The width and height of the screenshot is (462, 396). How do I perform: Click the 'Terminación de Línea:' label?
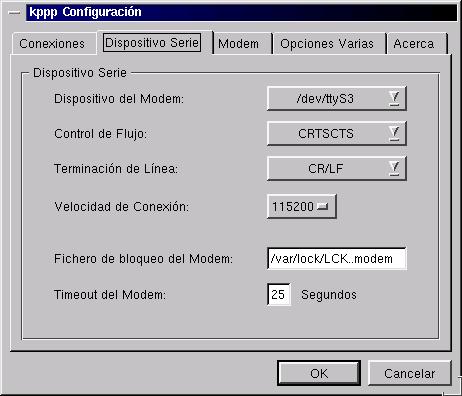click(x=116, y=168)
